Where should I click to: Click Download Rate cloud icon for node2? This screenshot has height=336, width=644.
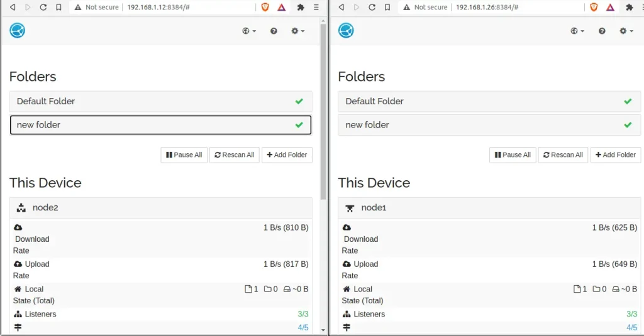(x=18, y=227)
